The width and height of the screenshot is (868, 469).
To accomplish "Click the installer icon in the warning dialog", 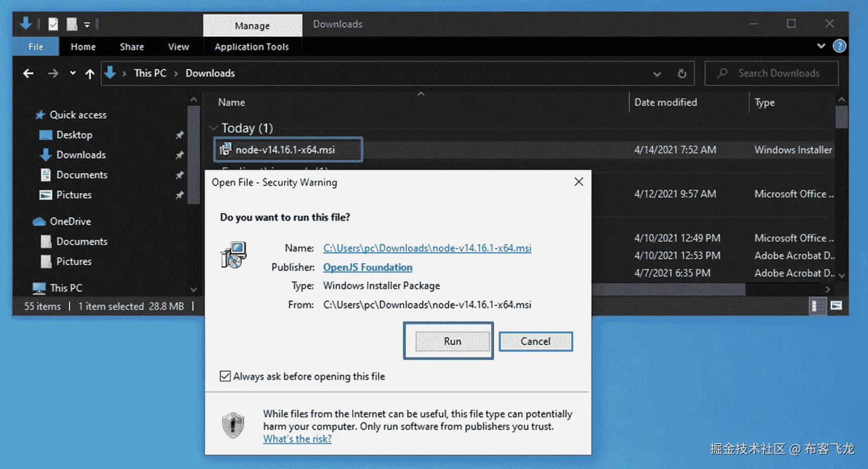I will (x=234, y=255).
